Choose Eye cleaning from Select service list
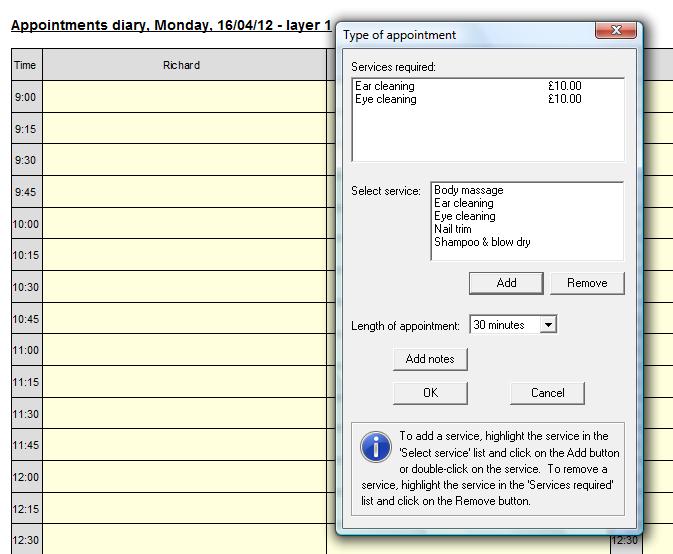 [x=465, y=216]
